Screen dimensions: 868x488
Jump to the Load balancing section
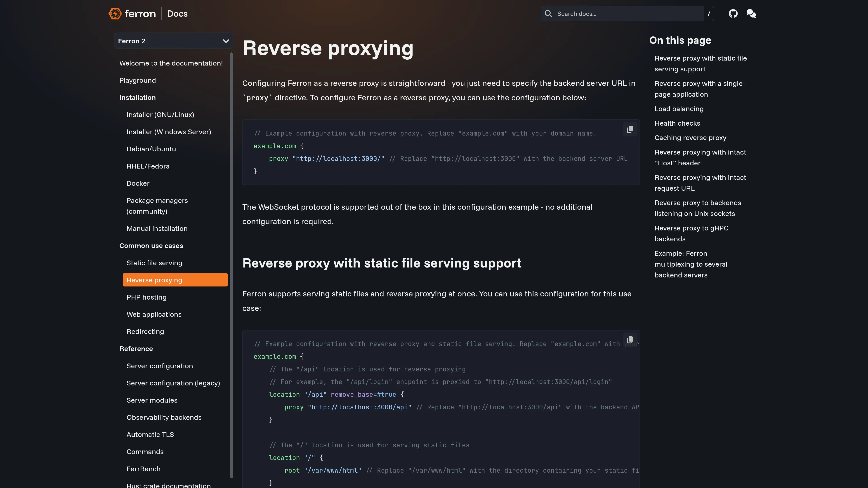coord(679,108)
